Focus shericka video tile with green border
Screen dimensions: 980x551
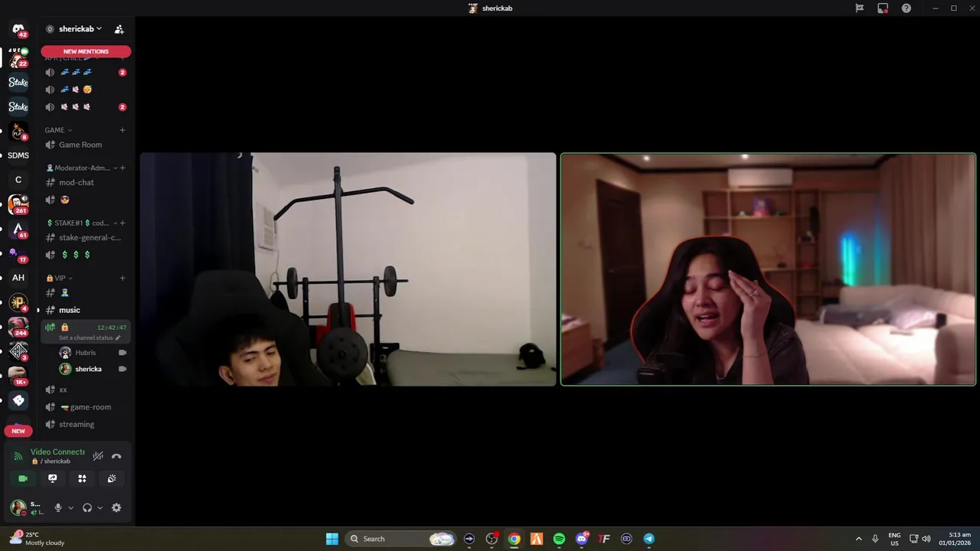(769, 269)
